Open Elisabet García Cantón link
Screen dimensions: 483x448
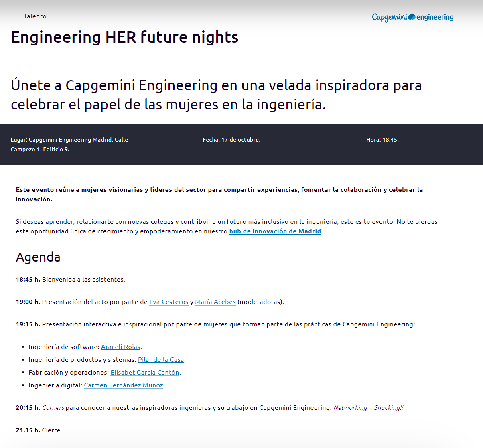pos(145,373)
